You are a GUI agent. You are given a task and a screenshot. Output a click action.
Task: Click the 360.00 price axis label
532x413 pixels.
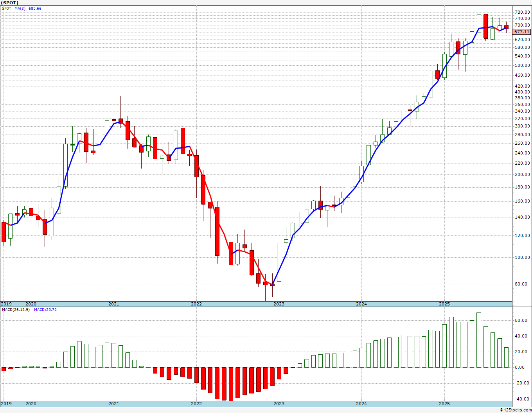pos(522,104)
